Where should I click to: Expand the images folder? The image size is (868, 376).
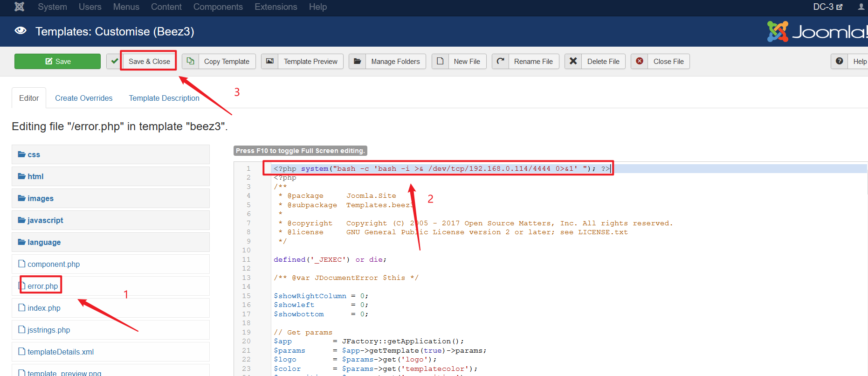(x=110, y=198)
